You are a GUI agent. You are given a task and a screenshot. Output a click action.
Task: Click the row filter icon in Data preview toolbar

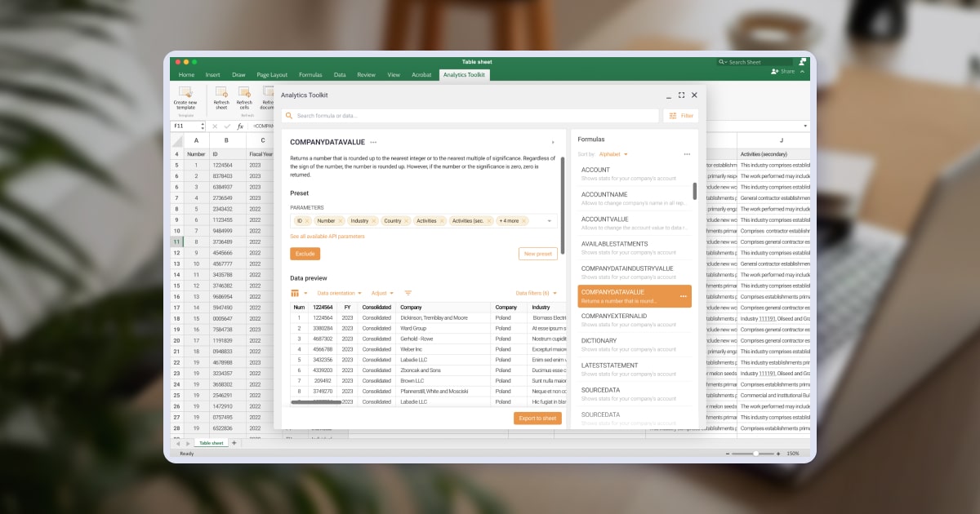[408, 293]
